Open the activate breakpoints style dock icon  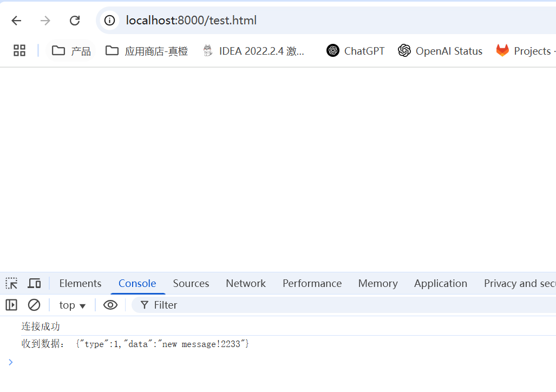tap(11, 305)
